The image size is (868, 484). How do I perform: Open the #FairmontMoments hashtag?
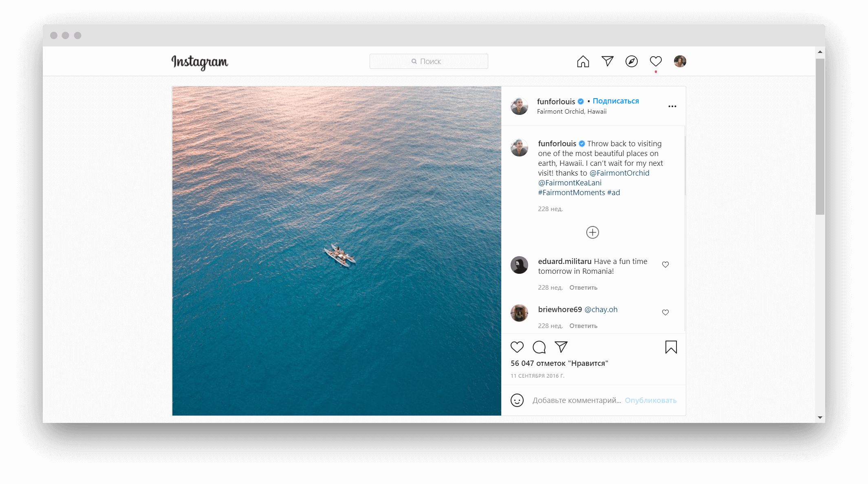pos(571,193)
